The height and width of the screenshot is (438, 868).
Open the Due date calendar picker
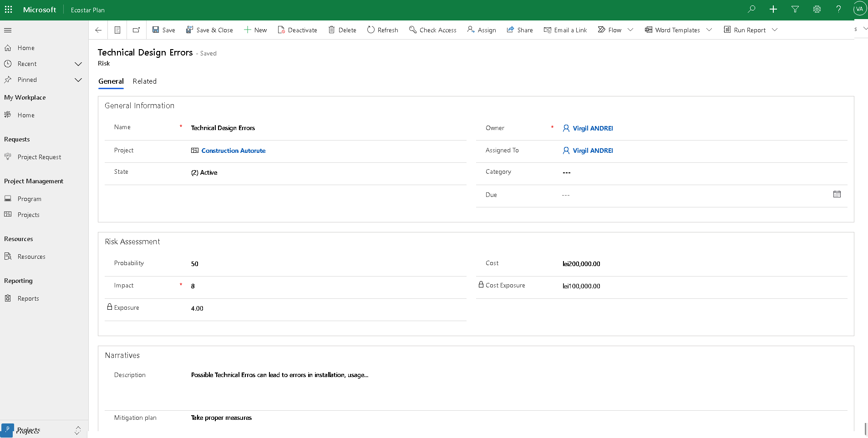tap(837, 194)
